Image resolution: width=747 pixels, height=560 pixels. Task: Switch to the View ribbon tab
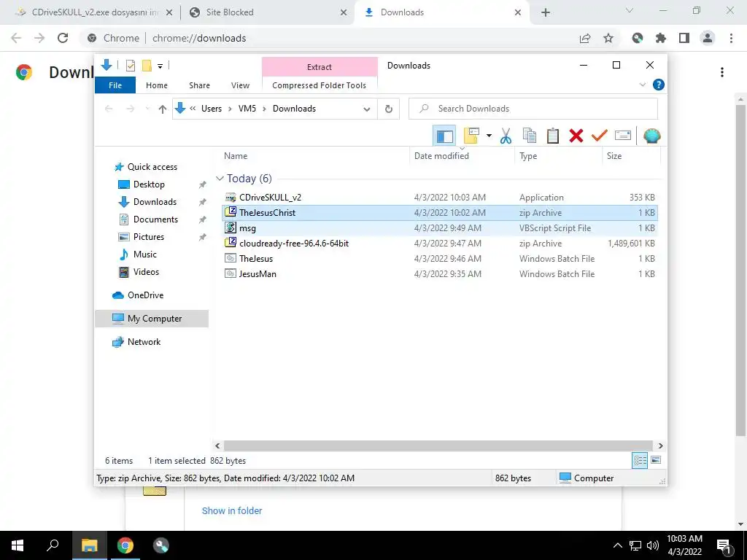(240, 85)
